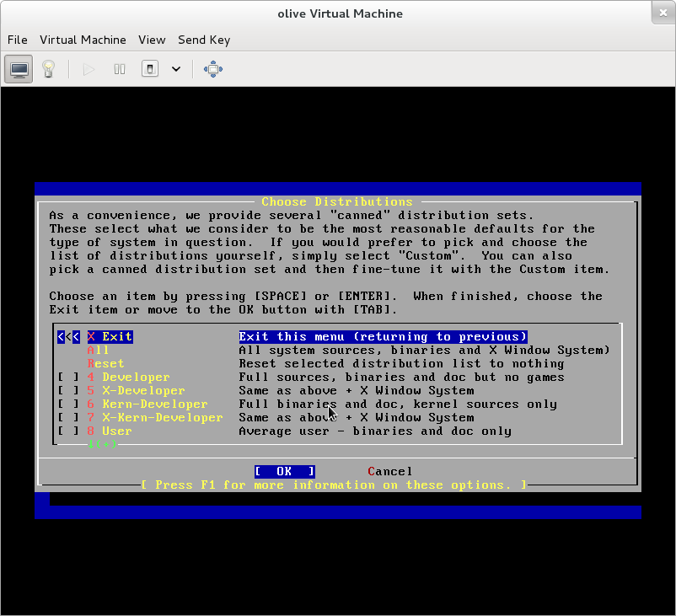
Task: Close the olive Virtual Machine window
Action: tap(663, 13)
